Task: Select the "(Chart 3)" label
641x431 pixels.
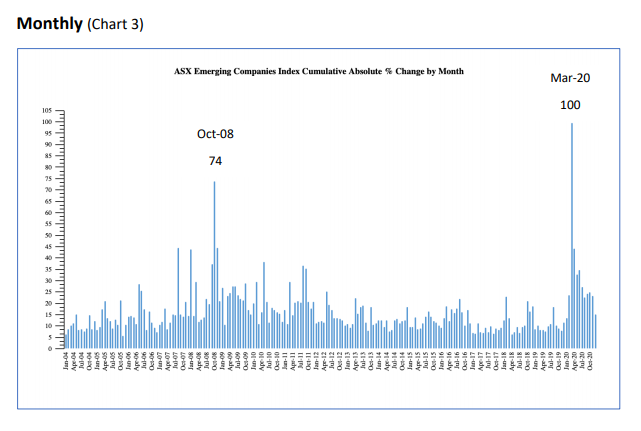Action: 117,25
